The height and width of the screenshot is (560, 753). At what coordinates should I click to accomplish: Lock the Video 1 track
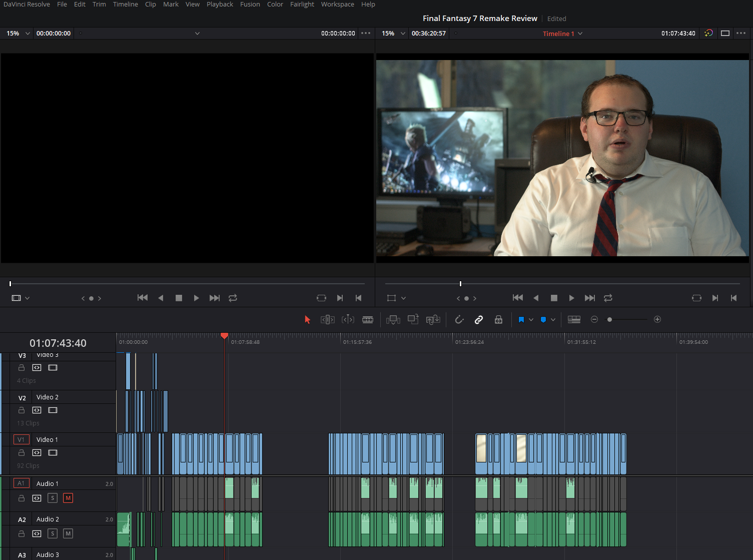(x=22, y=452)
